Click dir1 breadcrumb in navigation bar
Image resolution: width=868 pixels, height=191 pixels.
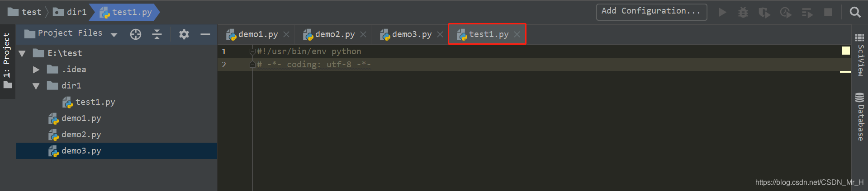click(x=70, y=12)
